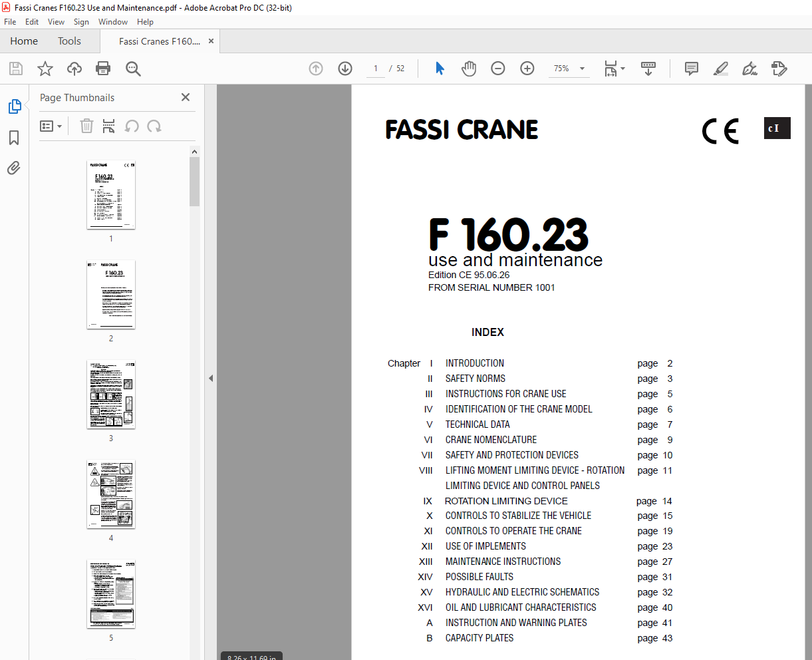Click the Print Pages thumbnail icon
This screenshot has height=660, width=812.
click(x=109, y=126)
